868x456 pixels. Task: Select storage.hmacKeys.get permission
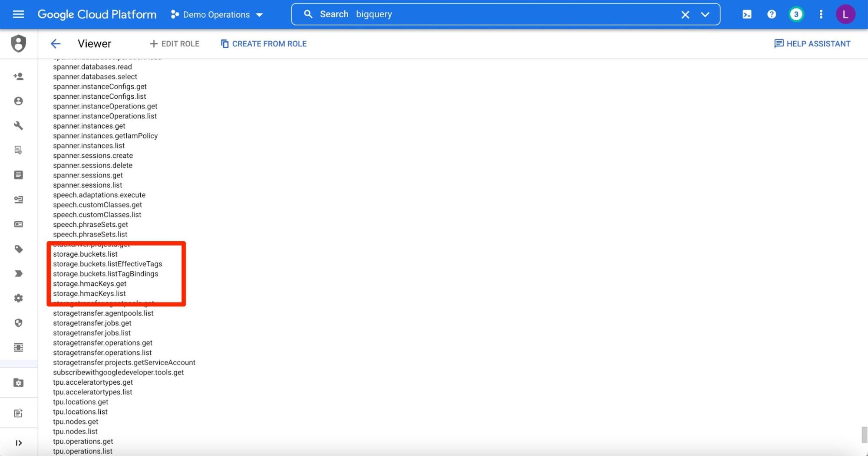89,284
